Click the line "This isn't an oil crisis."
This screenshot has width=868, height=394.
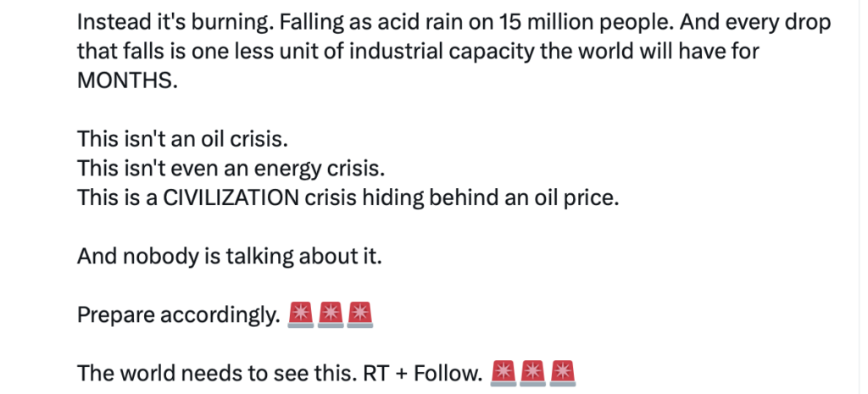(188, 139)
